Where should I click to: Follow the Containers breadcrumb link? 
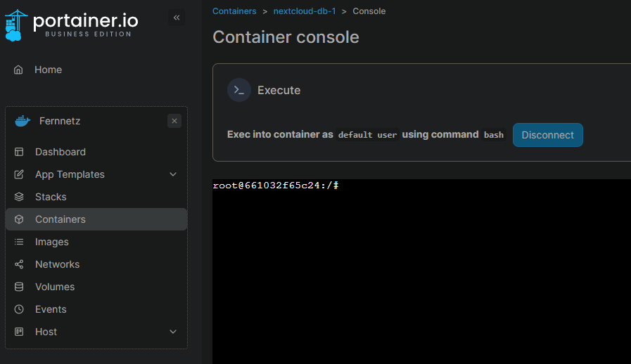(x=234, y=11)
